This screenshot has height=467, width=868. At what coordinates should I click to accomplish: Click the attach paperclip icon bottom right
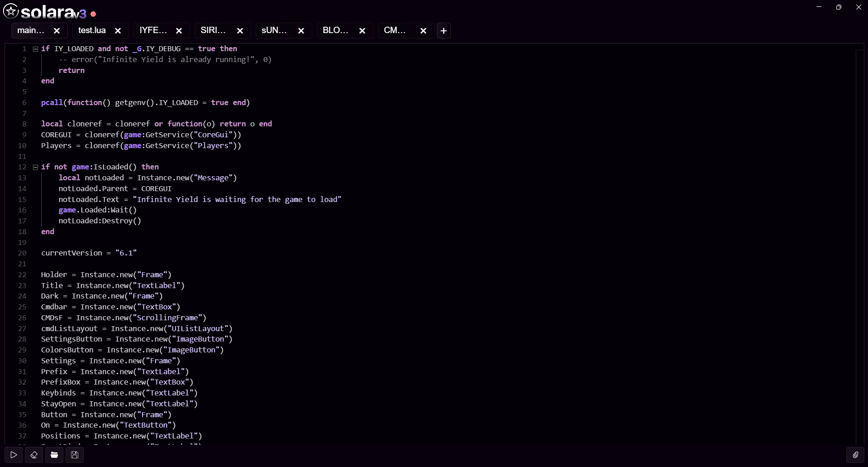pyautogui.click(x=855, y=455)
